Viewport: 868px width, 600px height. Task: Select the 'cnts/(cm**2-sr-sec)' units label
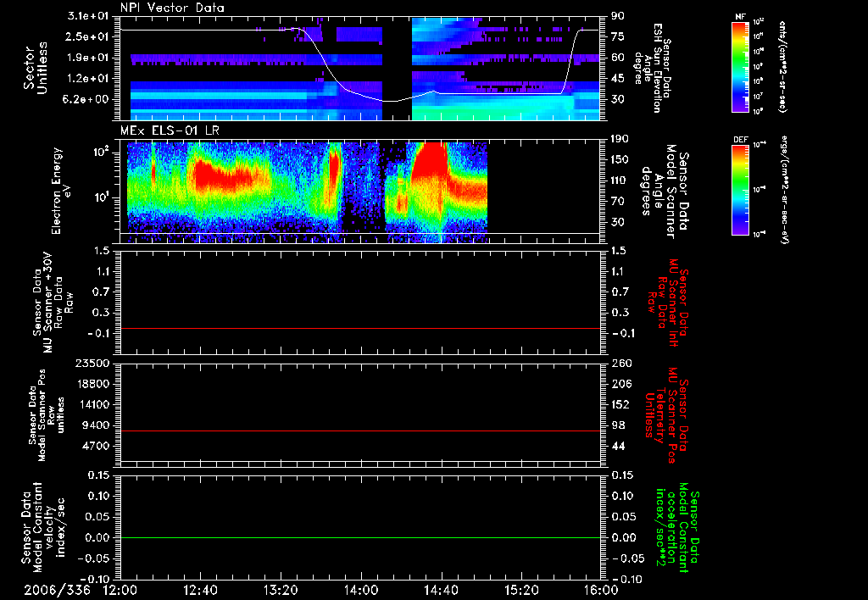782,66
